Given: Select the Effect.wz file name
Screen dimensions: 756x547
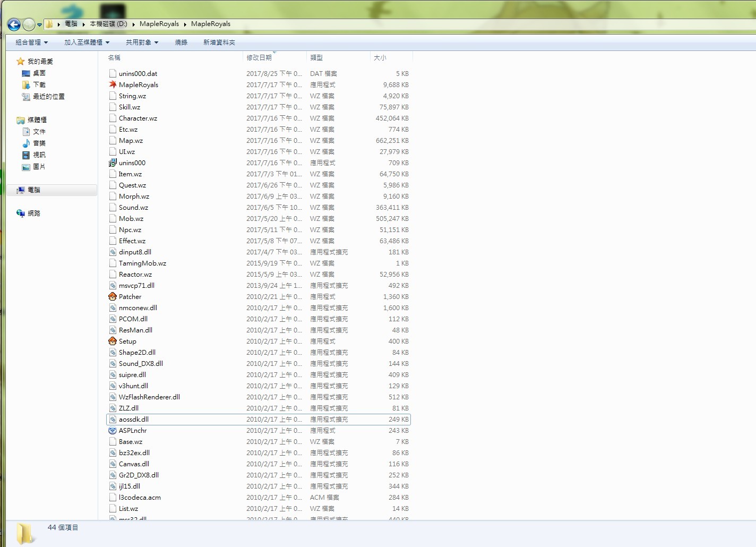Looking at the screenshot, I should click(x=132, y=241).
